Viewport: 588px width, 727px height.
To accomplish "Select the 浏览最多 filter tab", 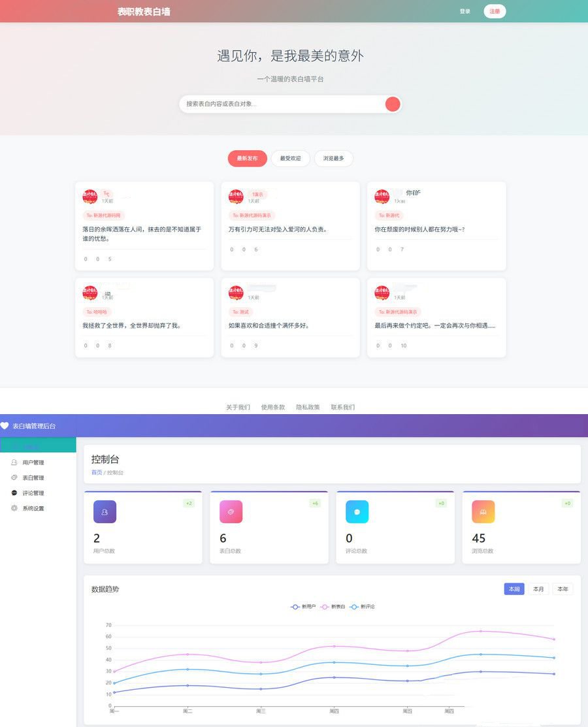I will (333, 159).
